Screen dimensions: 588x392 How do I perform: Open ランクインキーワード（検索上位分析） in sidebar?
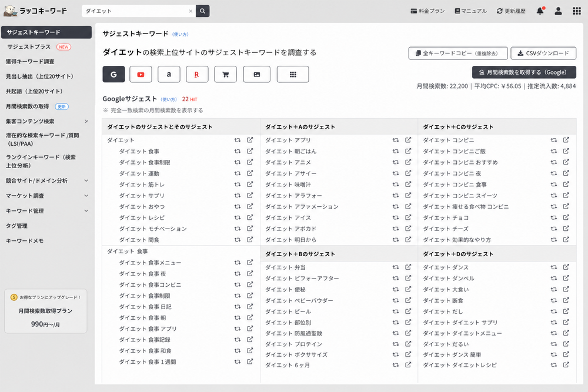coord(41,161)
